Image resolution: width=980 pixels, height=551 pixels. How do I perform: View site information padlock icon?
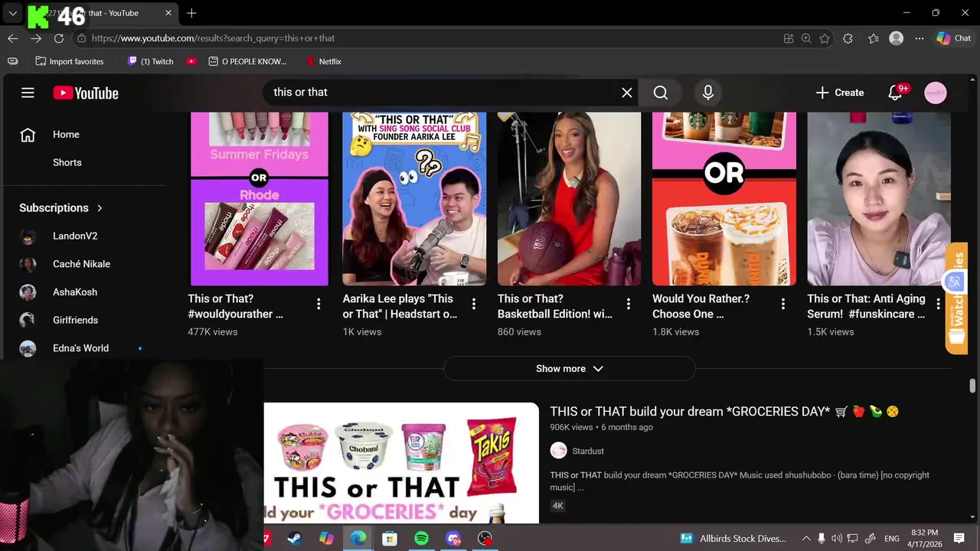(81, 38)
